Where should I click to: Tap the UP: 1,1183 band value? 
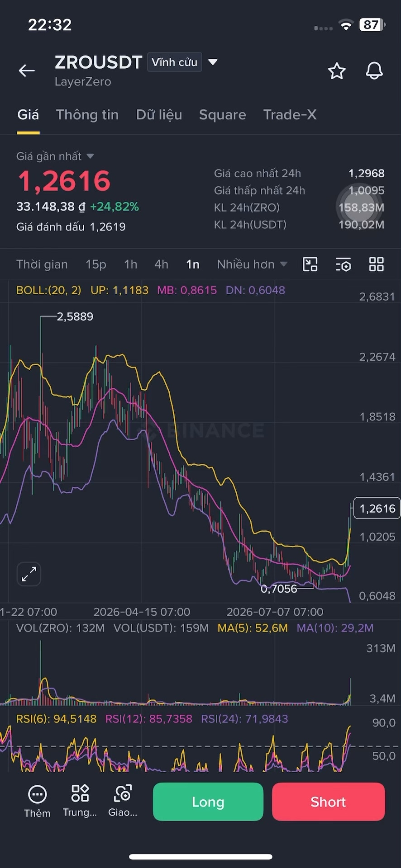pyautogui.click(x=119, y=290)
